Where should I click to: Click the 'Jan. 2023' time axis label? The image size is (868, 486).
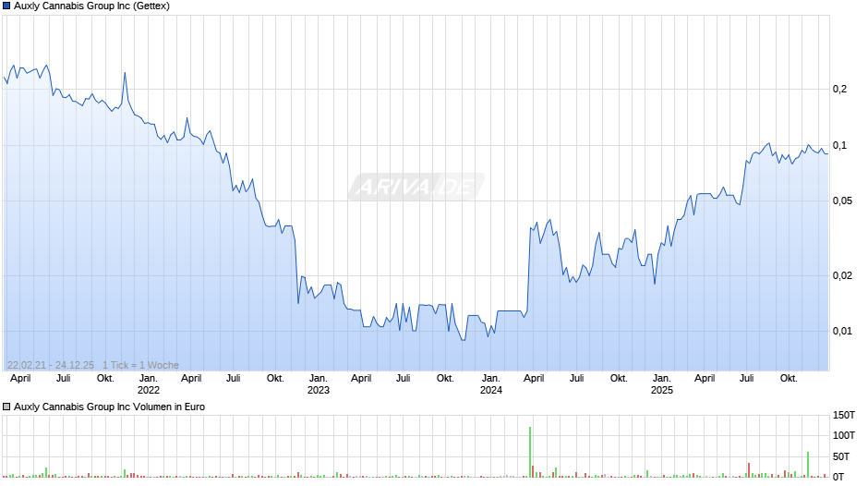click(319, 384)
